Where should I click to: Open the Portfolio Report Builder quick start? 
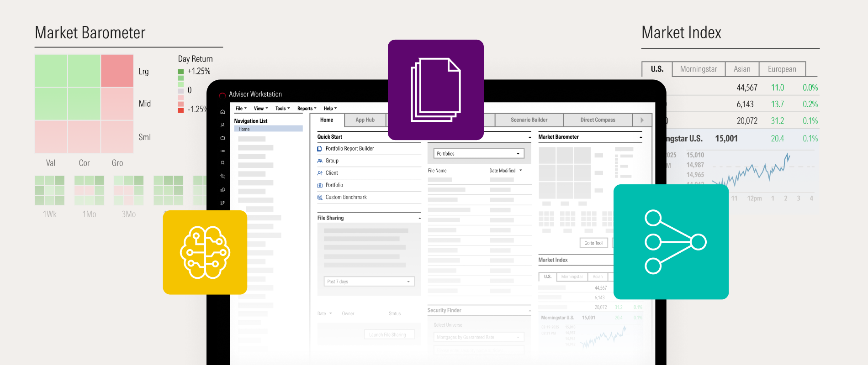pyautogui.click(x=349, y=149)
